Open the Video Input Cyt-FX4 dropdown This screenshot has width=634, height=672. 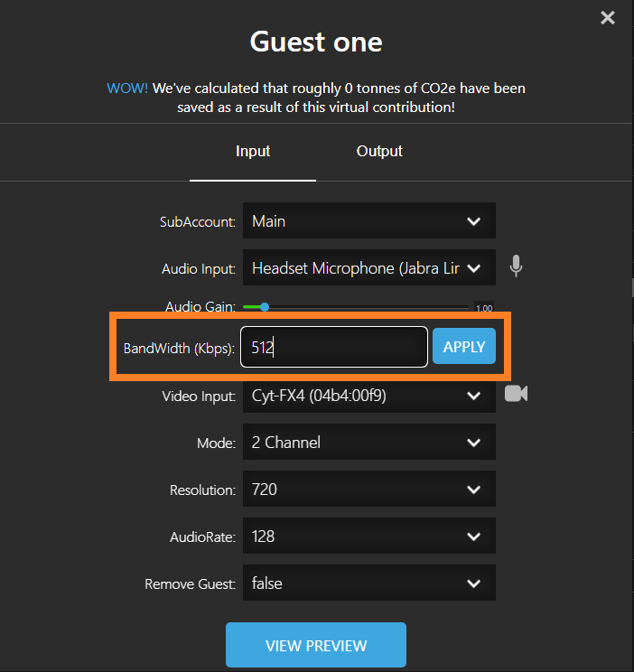369,396
